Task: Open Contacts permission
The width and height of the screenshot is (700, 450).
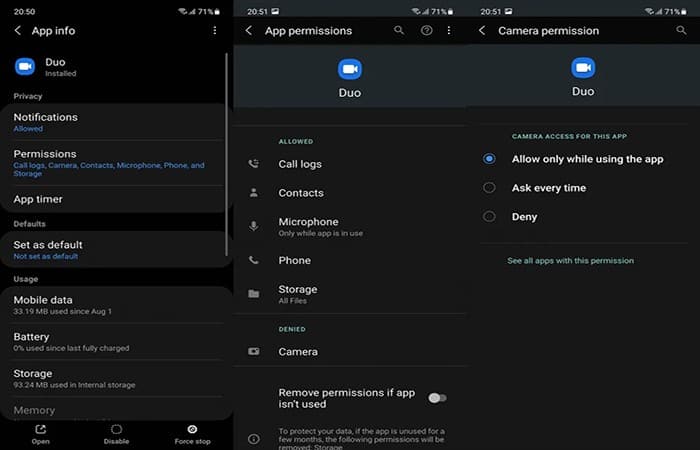Action: coord(350,193)
